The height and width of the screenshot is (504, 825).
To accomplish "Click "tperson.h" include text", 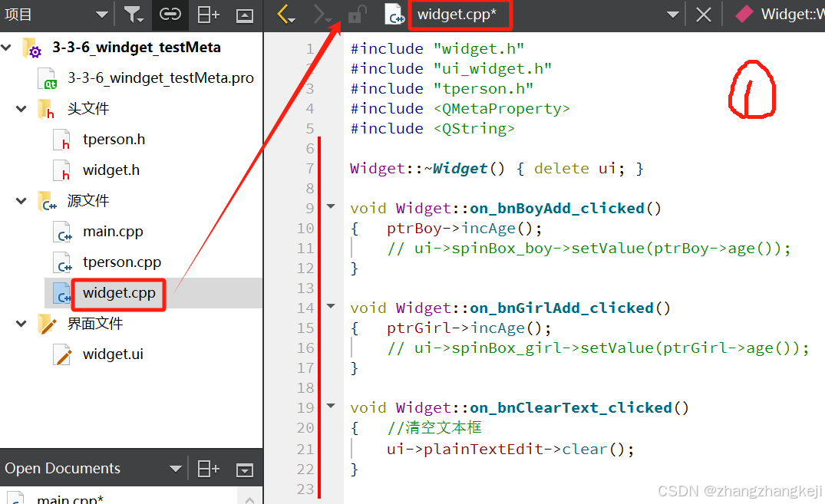I will pyautogui.click(x=483, y=89).
